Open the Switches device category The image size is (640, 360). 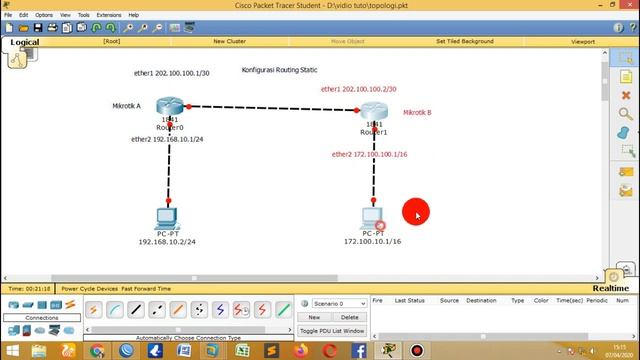point(28,304)
